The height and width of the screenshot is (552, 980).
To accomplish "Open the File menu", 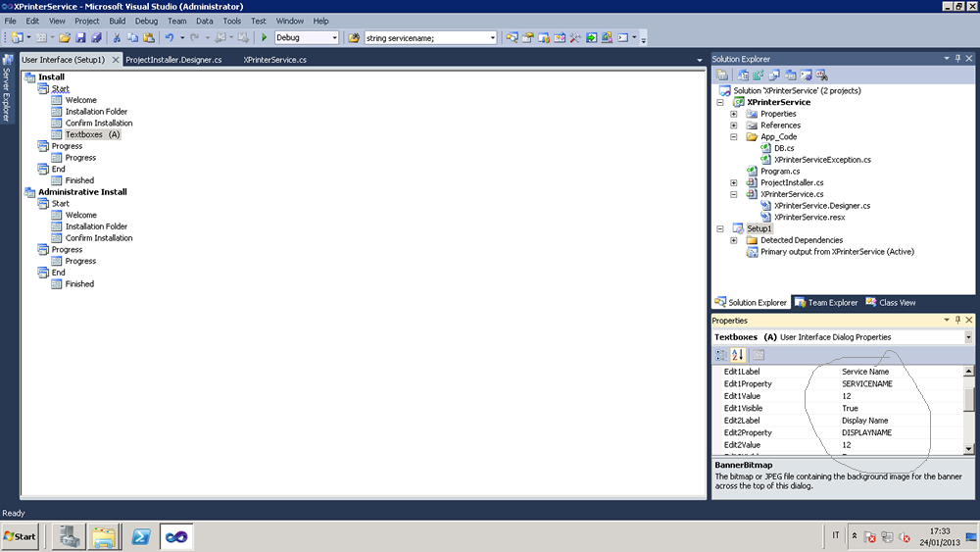I will (11, 21).
